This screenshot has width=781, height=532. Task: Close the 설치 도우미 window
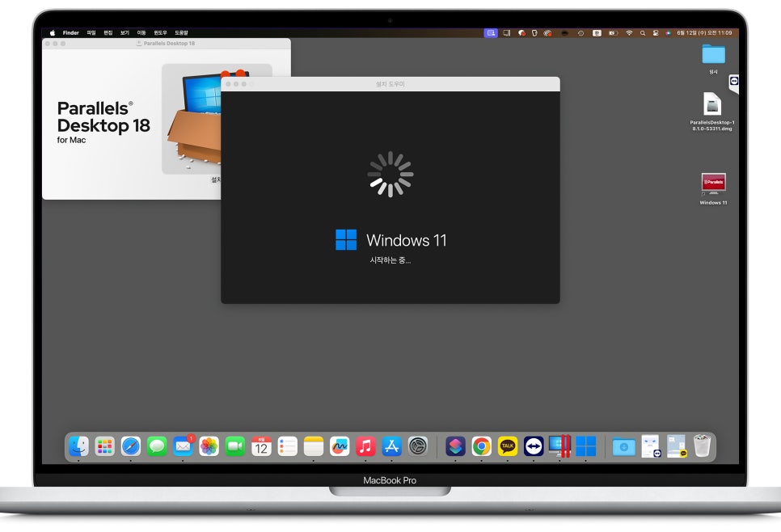pyautogui.click(x=228, y=84)
